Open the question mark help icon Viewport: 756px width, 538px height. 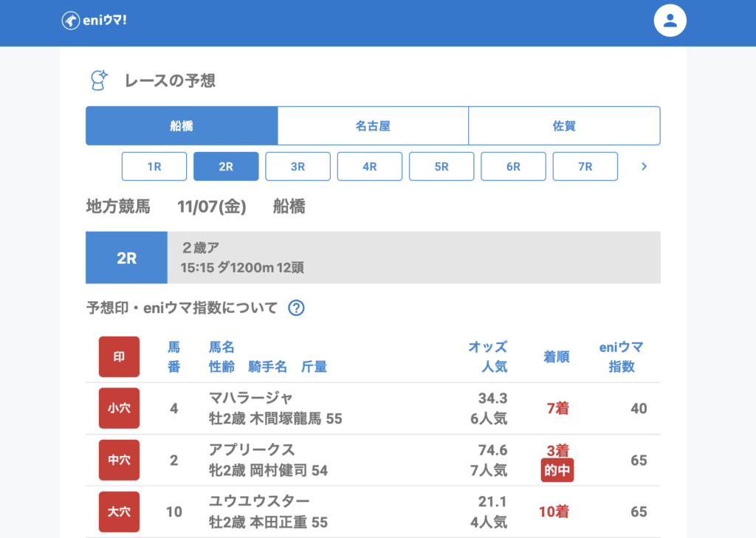click(296, 308)
